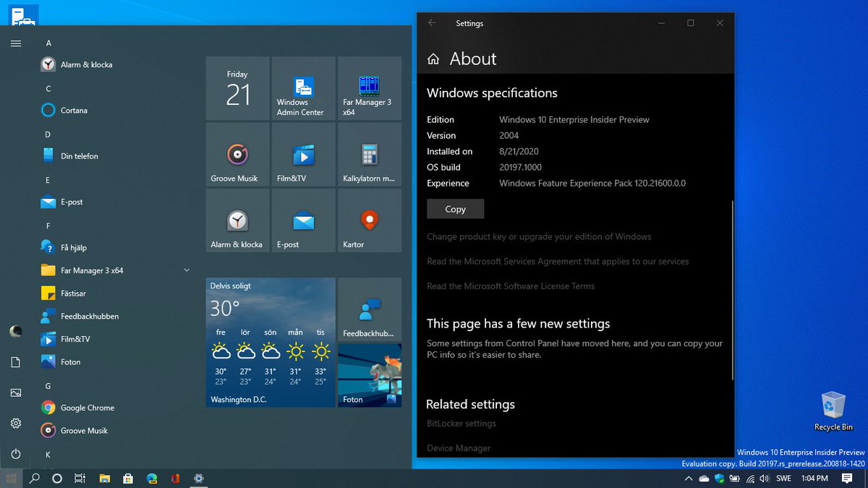The image size is (868, 488).
Task: Open BitLocker settings link
Action: pyautogui.click(x=461, y=423)
